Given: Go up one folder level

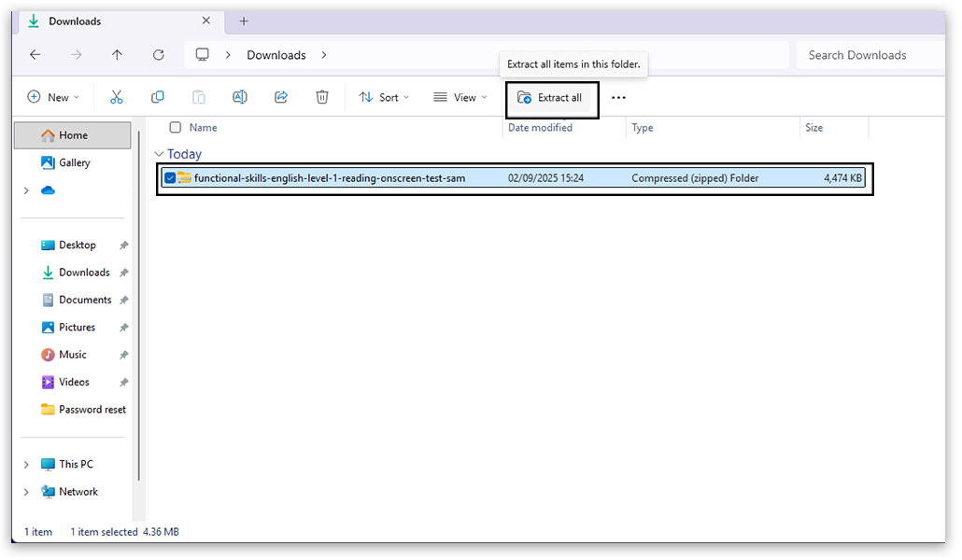Looking at the screenshot, I should click(117, 55).
